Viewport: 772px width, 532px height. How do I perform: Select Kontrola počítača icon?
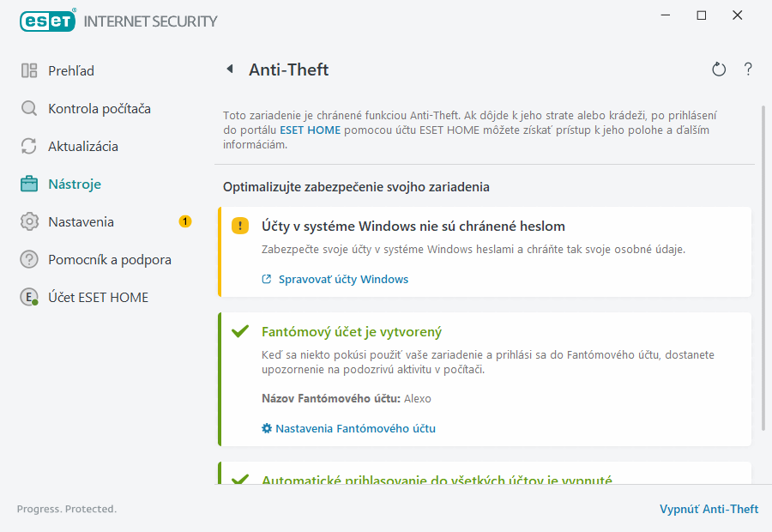[x=29, y=108]
